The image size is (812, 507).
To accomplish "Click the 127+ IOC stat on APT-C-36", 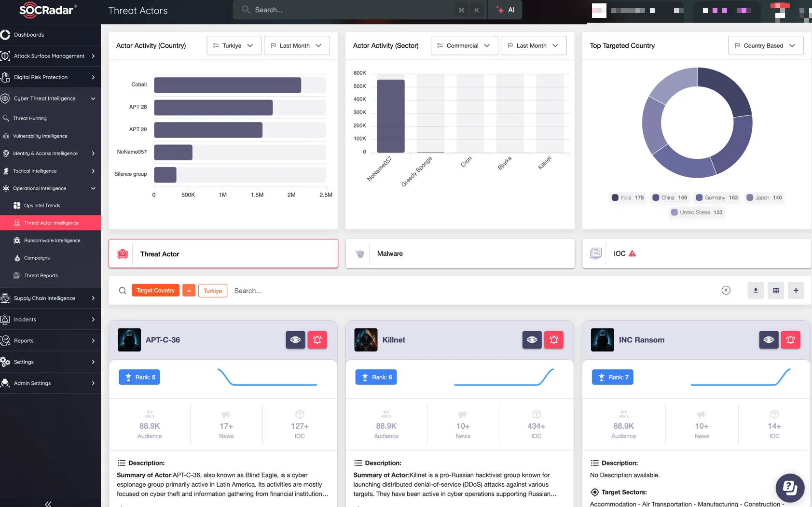I will 300,426.
